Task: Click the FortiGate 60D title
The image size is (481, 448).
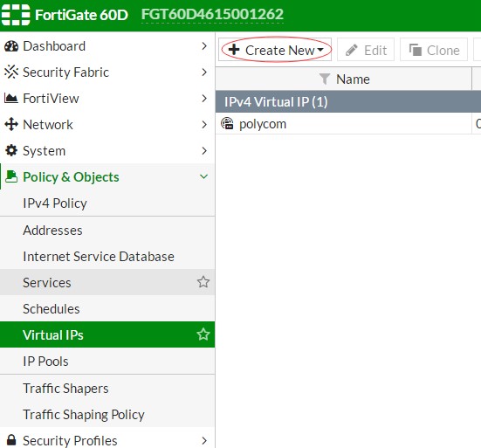Action: [x=81, y=15]
